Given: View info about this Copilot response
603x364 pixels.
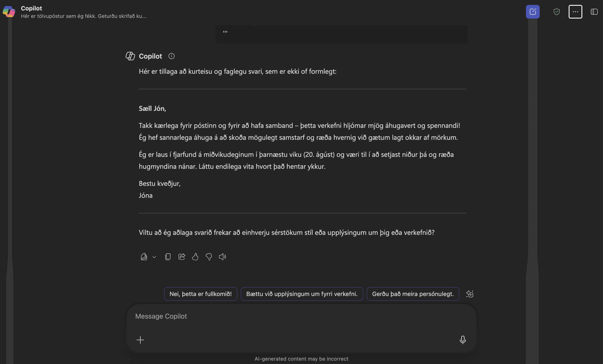Looking at the screenshot, I should click(x=171, y=56).
